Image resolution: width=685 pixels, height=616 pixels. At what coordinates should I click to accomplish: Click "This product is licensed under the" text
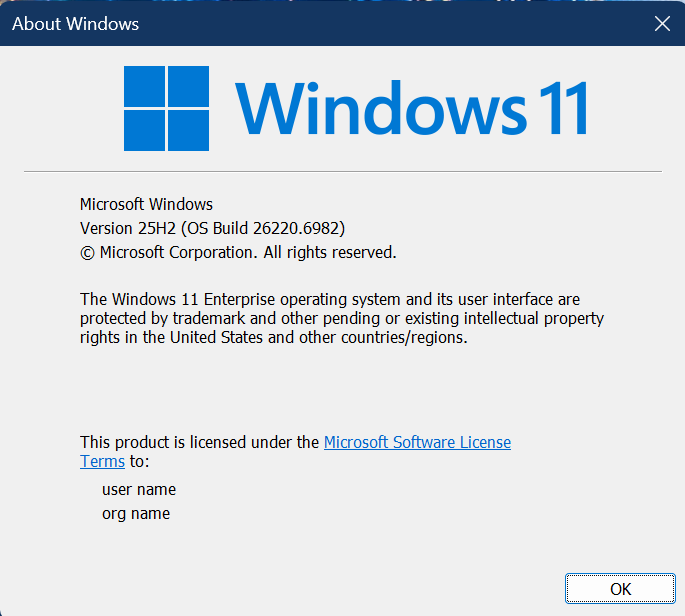[x=200, y=442]
